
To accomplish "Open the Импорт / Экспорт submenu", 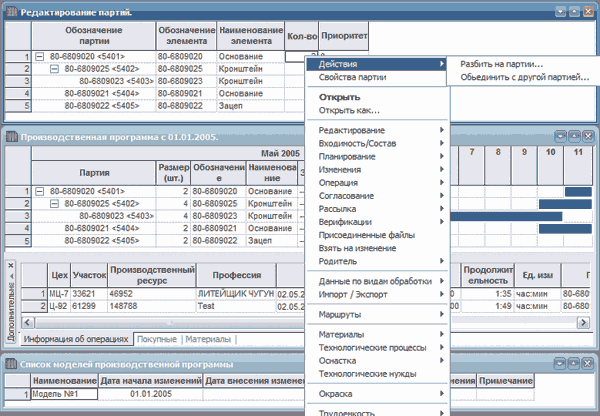I will click(x=377, y=294).
